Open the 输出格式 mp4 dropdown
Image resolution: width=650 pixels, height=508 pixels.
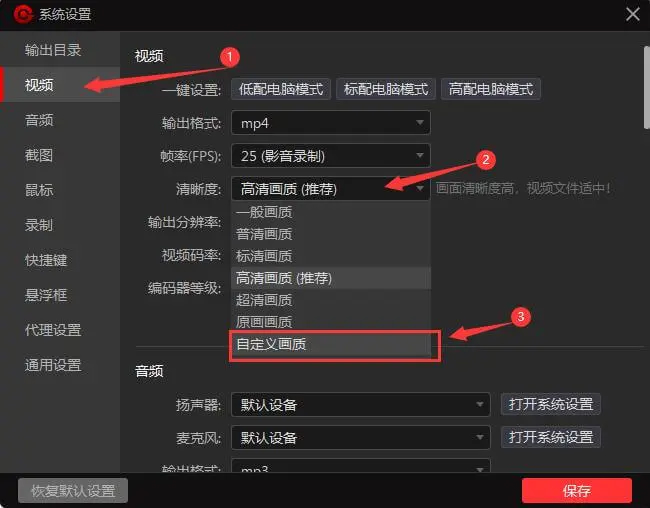point(331,123)
